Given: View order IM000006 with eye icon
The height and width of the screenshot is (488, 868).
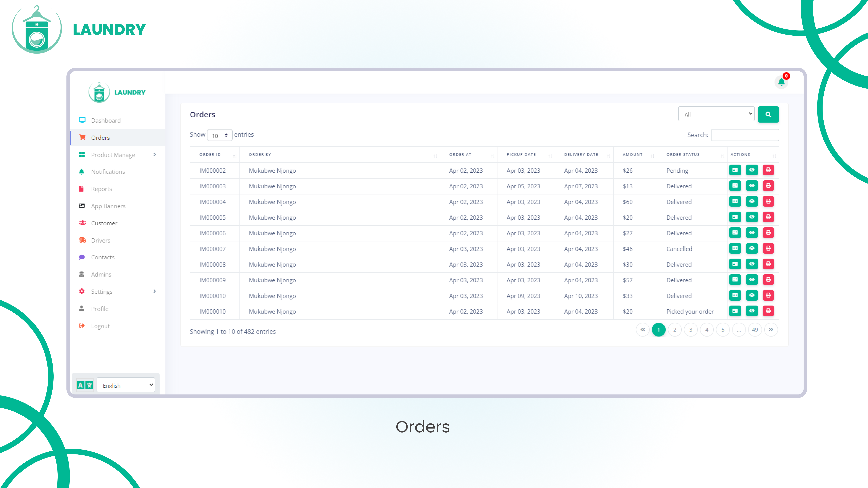Looking at the screenshot, I should (751, 233).
